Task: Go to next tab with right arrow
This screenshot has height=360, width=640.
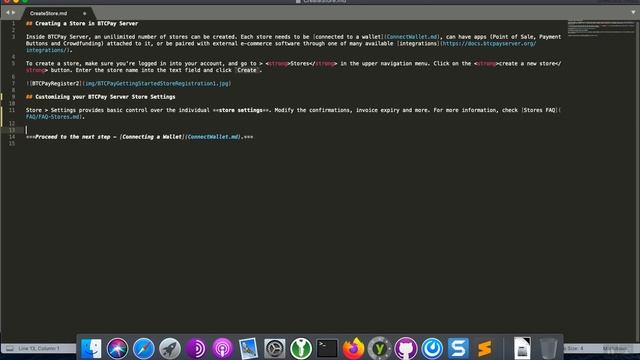Action: (13, 13)
